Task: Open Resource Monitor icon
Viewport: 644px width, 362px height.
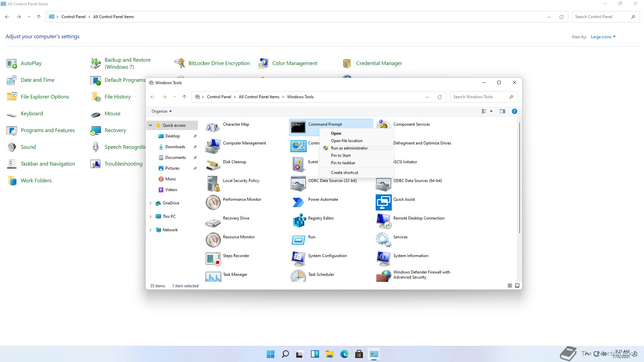Action: [213, 240]
